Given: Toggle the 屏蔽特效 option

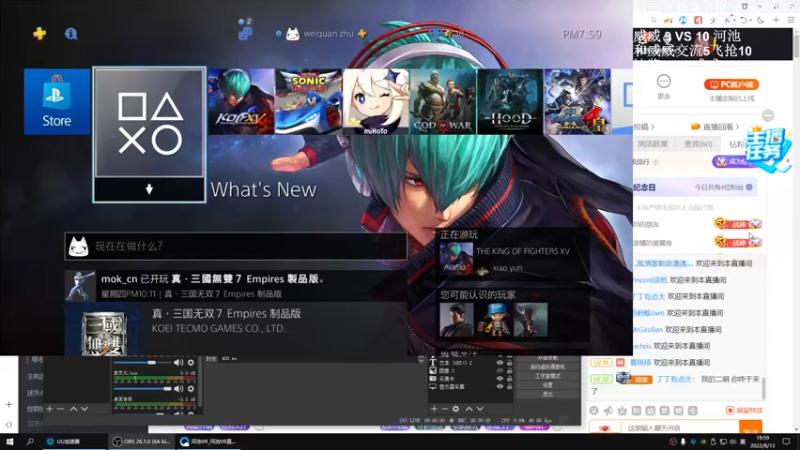Looking at the screenshot, I should pos(744,410).
